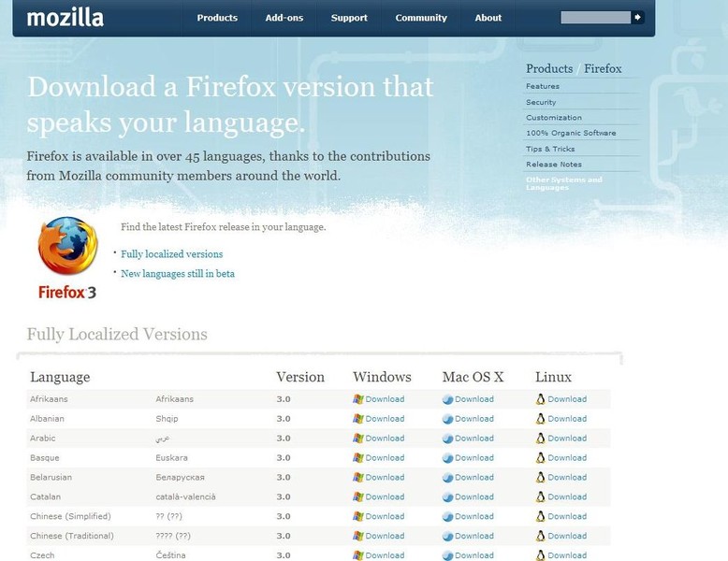This screenshot has height=561, width=728.
Task: Click the Linux column header
Action: coord(553,377)
